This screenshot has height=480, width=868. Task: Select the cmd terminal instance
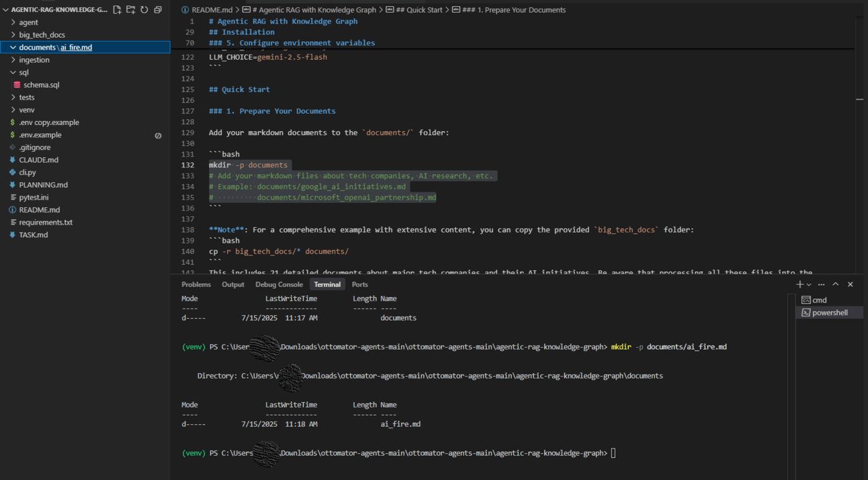pos(829,300)
